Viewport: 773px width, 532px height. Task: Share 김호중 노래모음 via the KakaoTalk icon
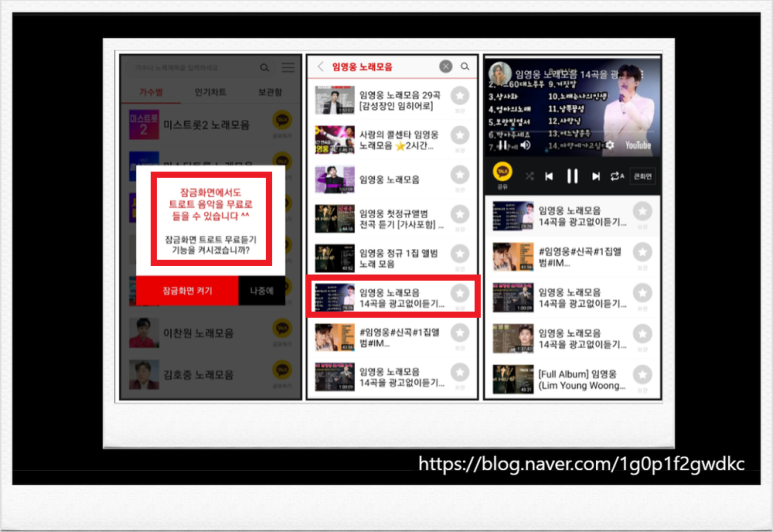point(282,370)
